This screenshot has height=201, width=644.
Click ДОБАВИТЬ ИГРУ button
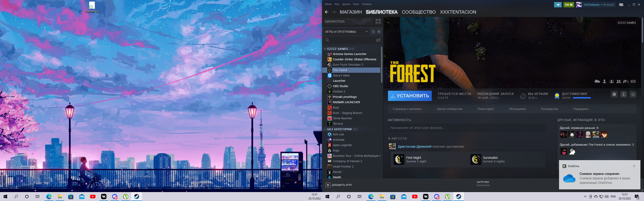(x=339, y=185)
